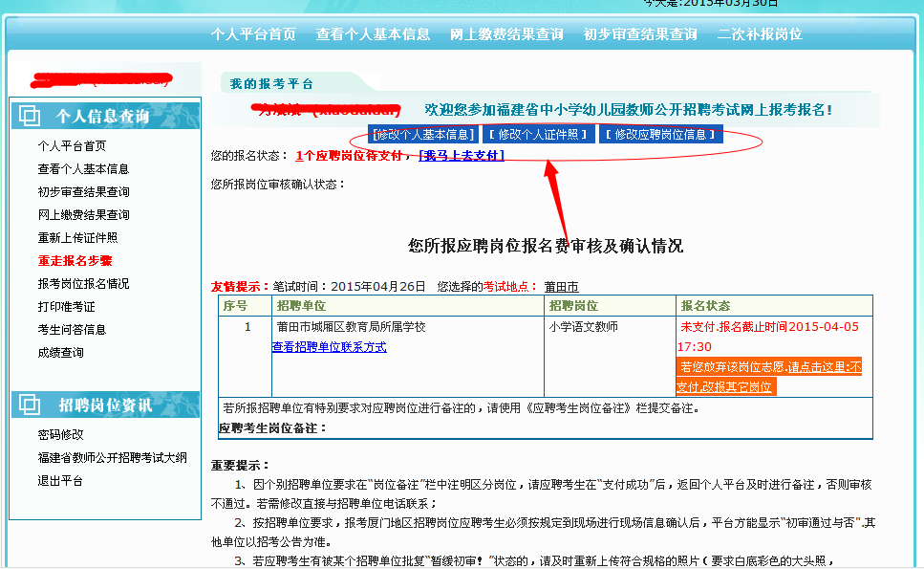Click the 莆田市 exam location link
The width and height of the screenshot is (924, 569).
561,287
